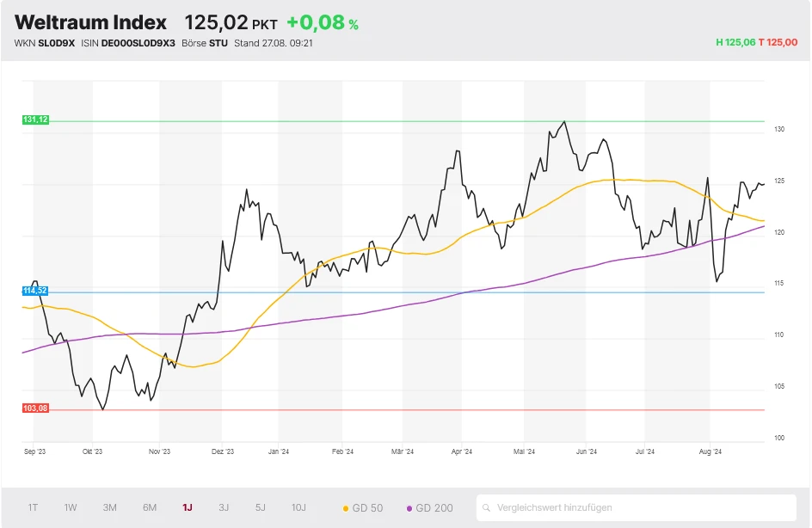Screen dimensions: 812x528
Task: Click the purple GD 200 indicator dot
Action: (x=410, y=507)
